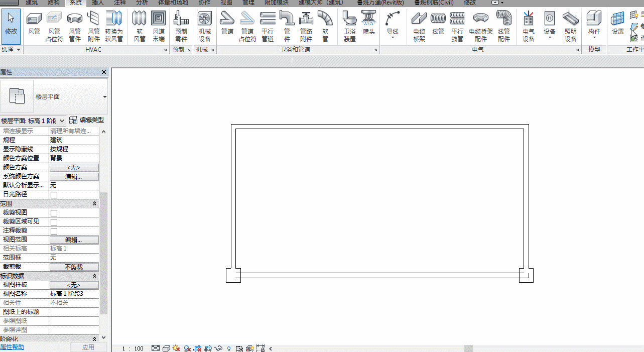This screenshot has width=644, height=352.
Task: Enable the 日光路径 checkbox
Action: 54,195
